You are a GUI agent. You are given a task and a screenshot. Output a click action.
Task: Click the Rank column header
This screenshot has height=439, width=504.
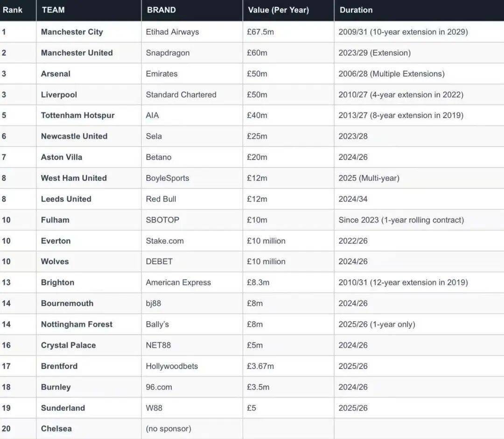[x=13, y=10]
